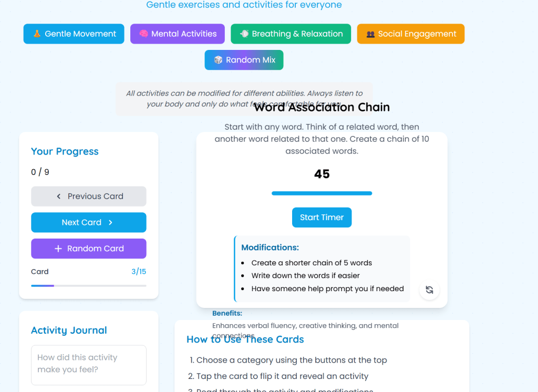Click the Your Progress heading
This screenshot has width=538, height=392.
(65, 151)
